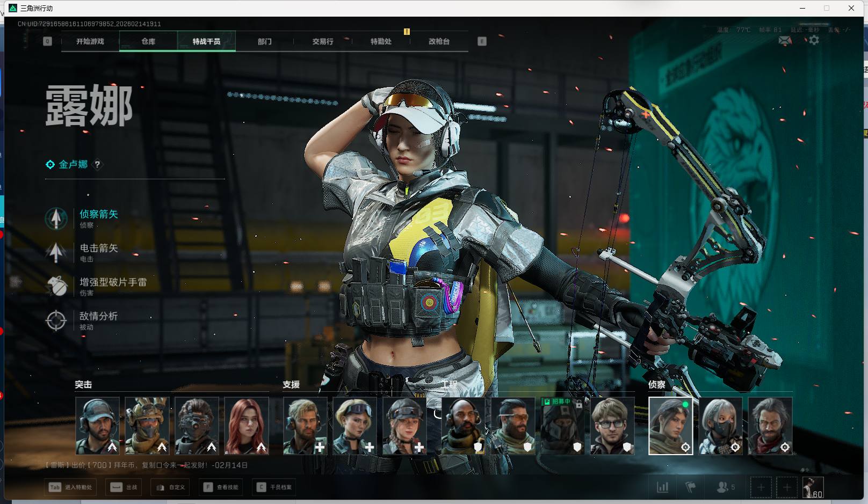Image resolution: width=868 pixels, height=504 pixels.
Task: Go to the 改枪台 tab
Action: [439, 41]
